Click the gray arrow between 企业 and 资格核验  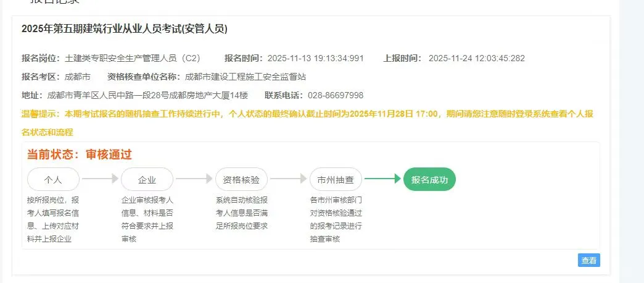pos(194,179)
